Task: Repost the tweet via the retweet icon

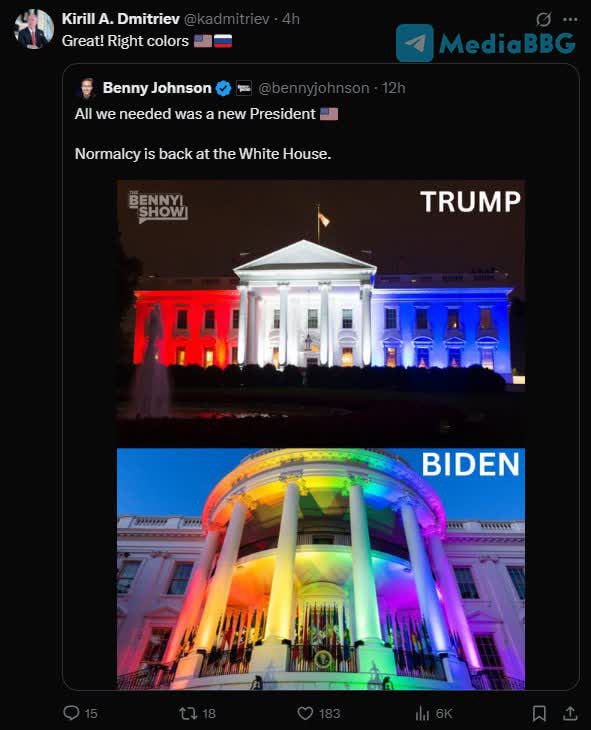Action: 189,713
